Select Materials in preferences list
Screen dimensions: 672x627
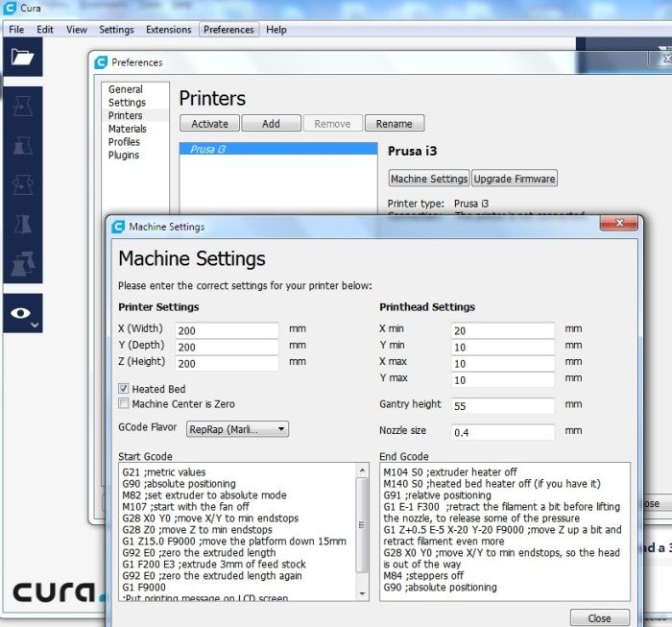coord(128,129)
